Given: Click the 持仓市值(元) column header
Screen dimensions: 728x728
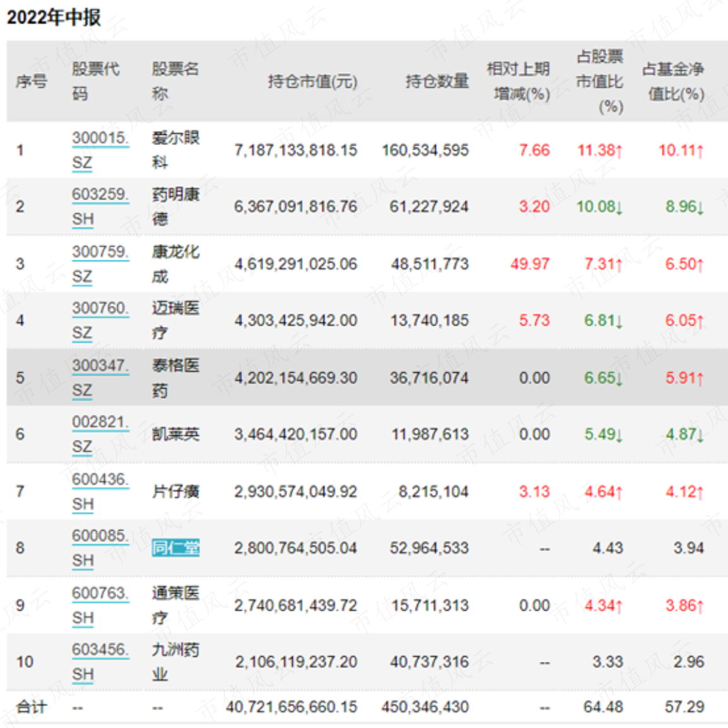Looking at the screenshot, I should pos(312,82).
